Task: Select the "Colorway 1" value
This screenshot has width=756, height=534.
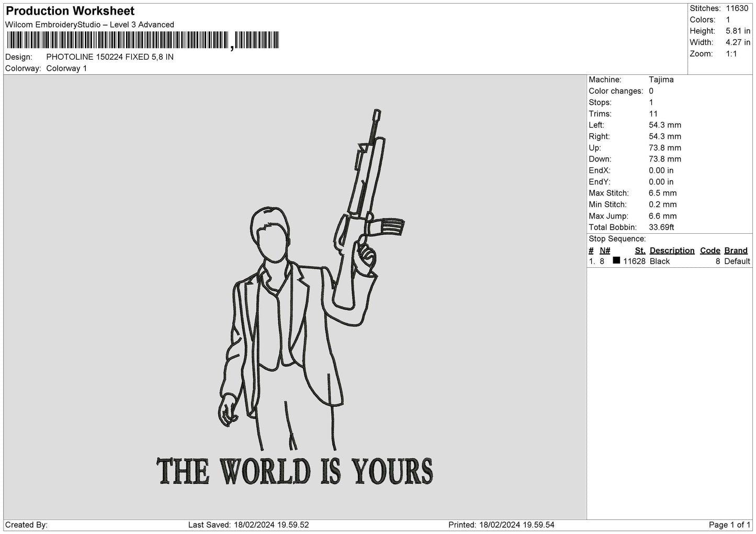Action: pos(66,69)
